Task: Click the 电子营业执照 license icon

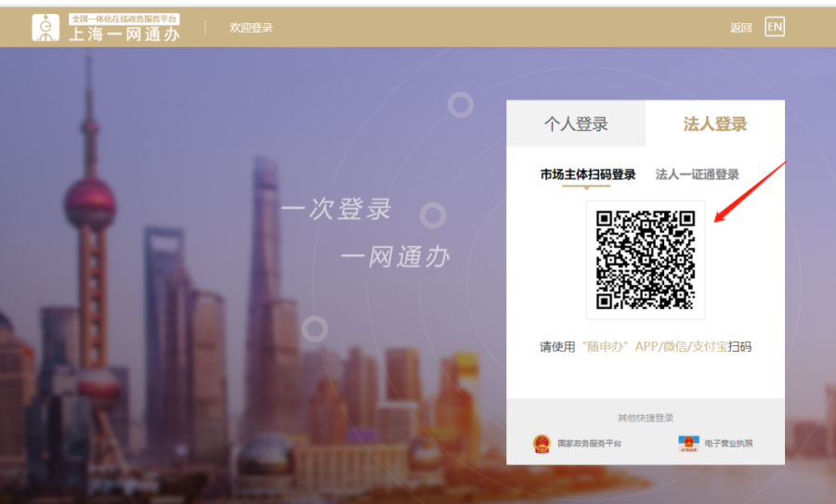Action: (x=688, y=444)
